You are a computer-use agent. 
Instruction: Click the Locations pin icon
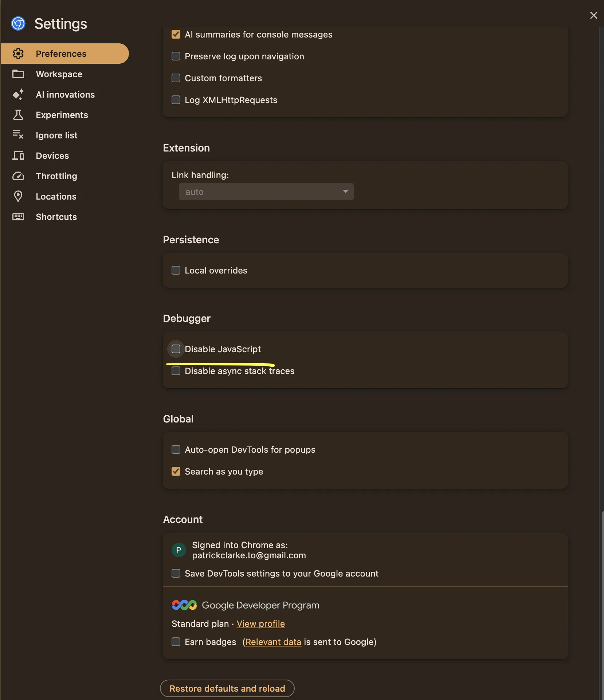point(18,196)
